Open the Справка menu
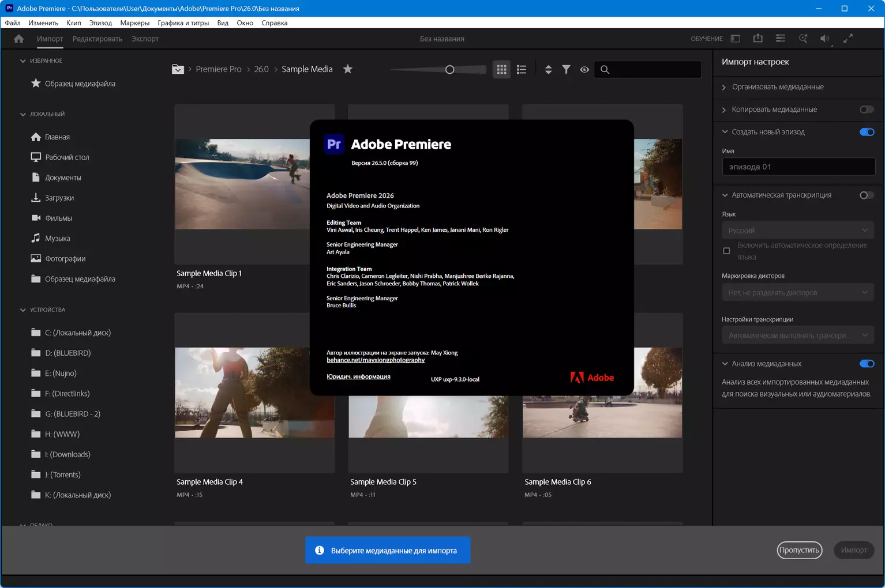Viewport: 885px width, 588px height. pos(275,23)
